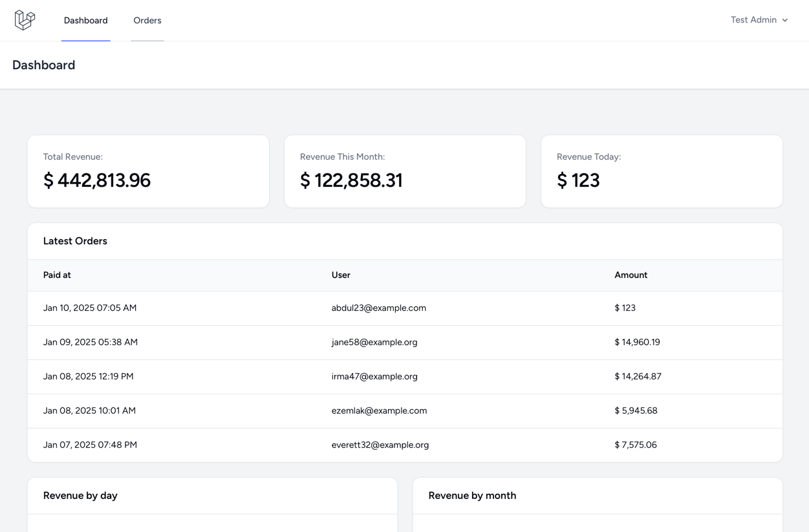
Task: Click the Revenue This Month card
Action: pos(405,171)
